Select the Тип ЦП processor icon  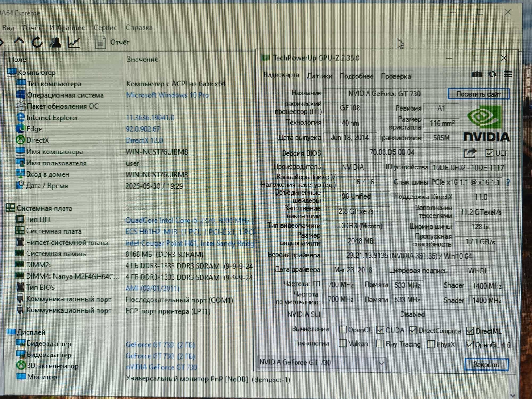[20, 219]
